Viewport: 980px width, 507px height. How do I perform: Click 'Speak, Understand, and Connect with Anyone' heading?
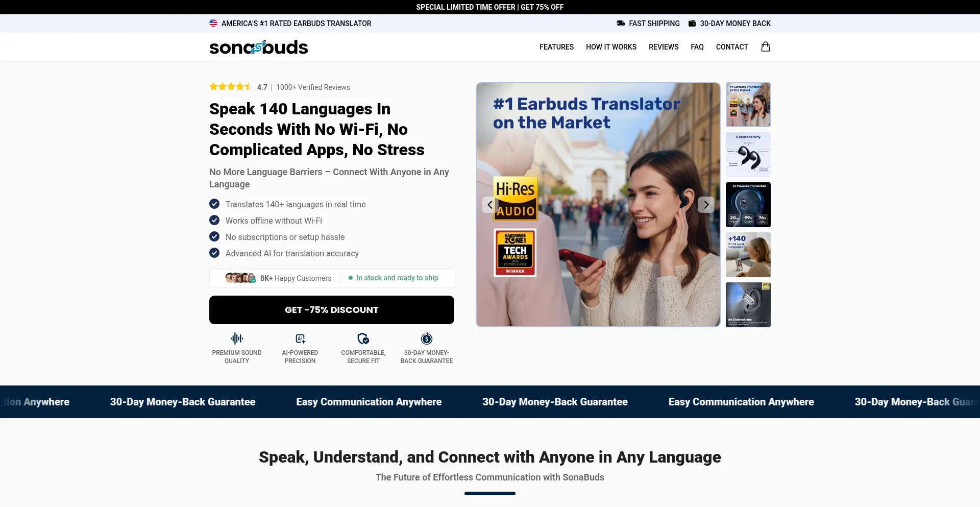point(490,457)
